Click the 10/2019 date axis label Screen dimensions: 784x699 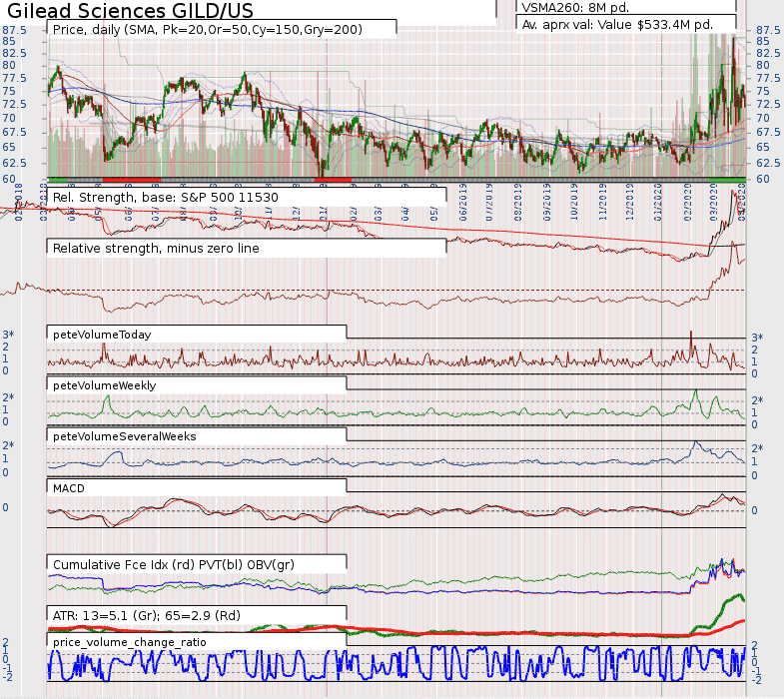[x=574, y=203]
